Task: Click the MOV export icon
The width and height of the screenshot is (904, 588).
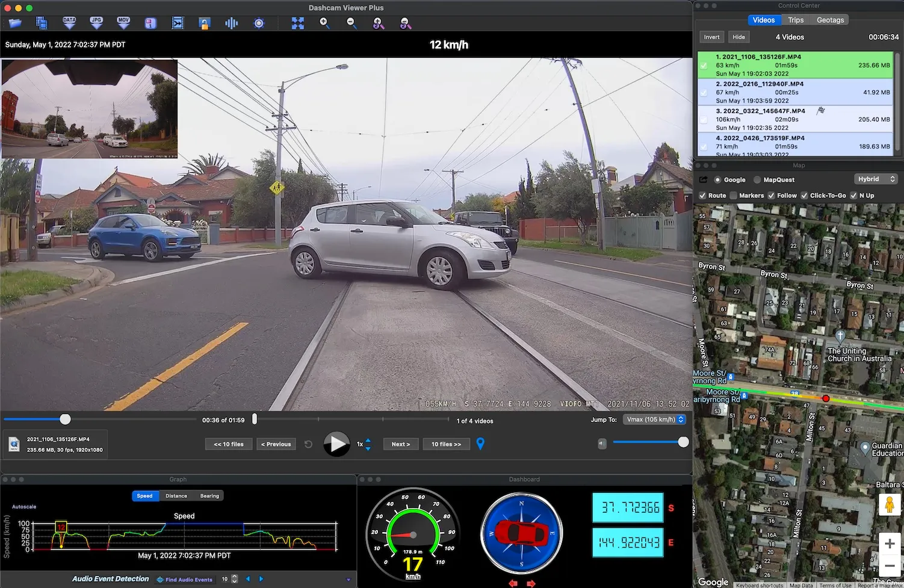Action: [123, 23]
